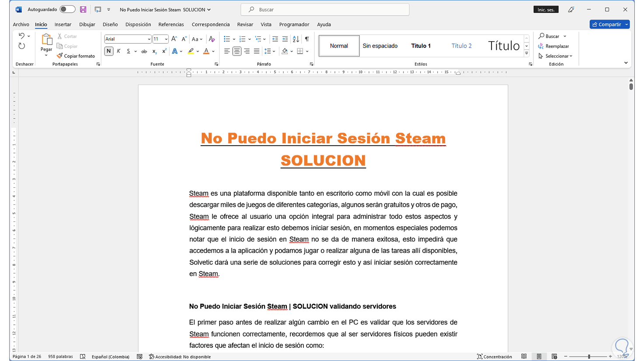Apply superscript formatting

pyautogui.click(x=164, y=51)
